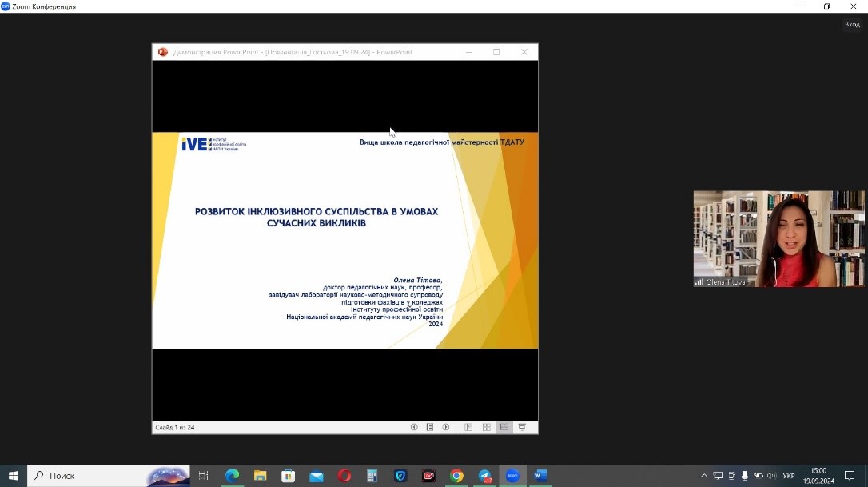Open Telegram from the taskbar

point(485,475)
